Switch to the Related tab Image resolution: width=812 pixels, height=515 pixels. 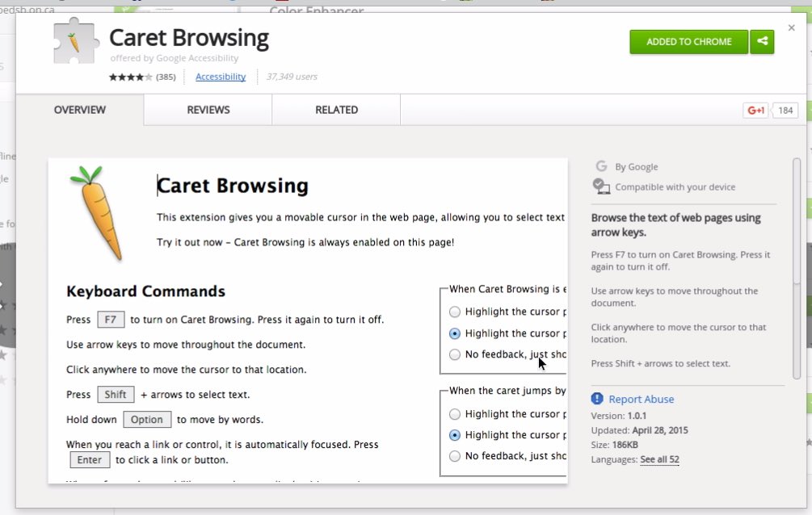click(x=337, y=110)
